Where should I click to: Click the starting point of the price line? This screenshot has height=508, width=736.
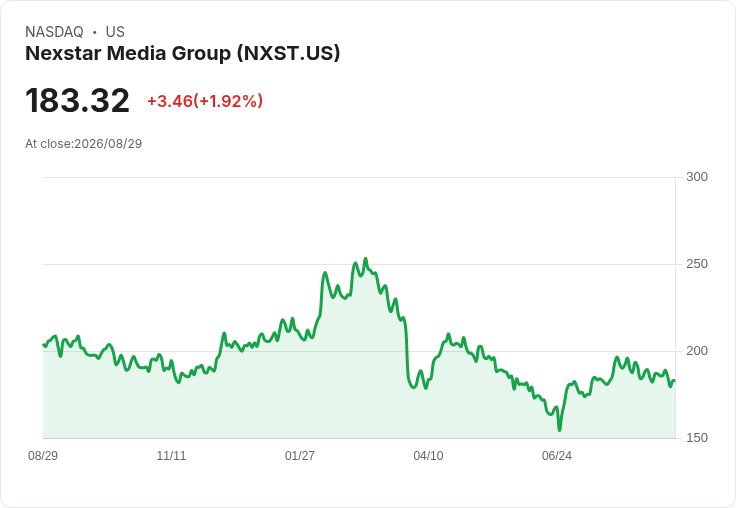(x=44, y=345)
